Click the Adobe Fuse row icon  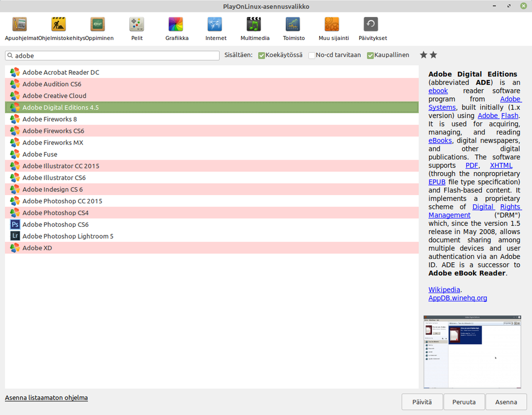(15, 154)
